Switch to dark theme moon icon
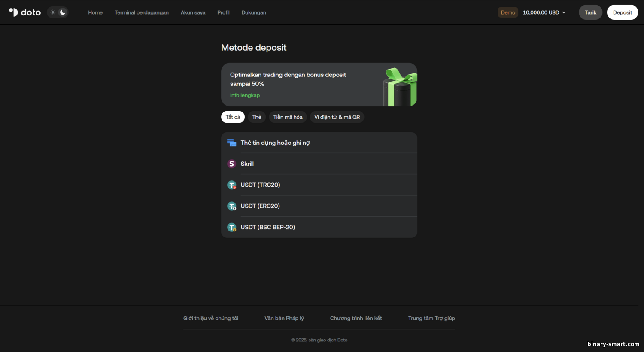This screenshot has height=352, width=644. coord(63,12)
